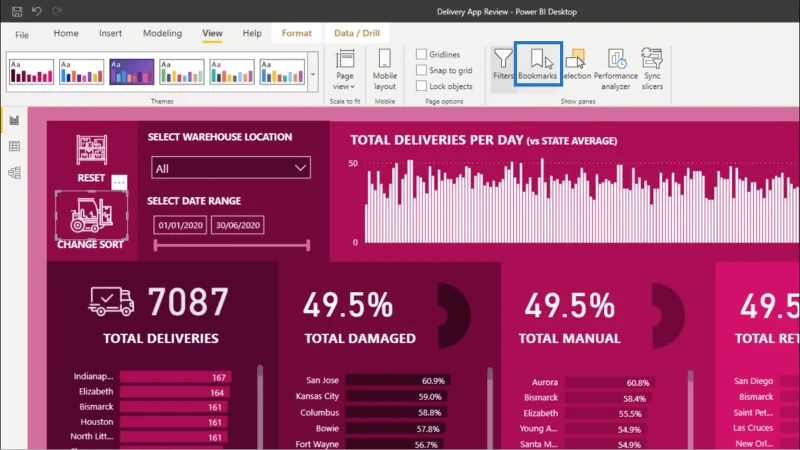Click the date range slider track
This screenshot has width=800, height=450.
pos(232,245)
